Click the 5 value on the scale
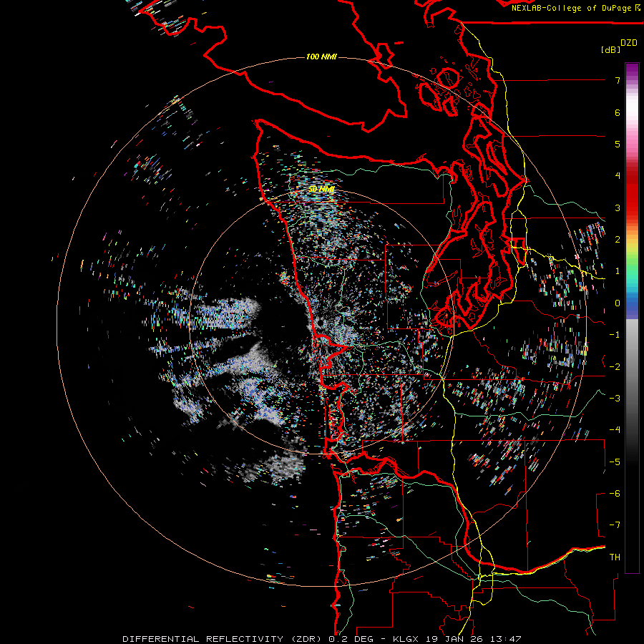Viewport: 644px width, 644px height. point(618,144)
